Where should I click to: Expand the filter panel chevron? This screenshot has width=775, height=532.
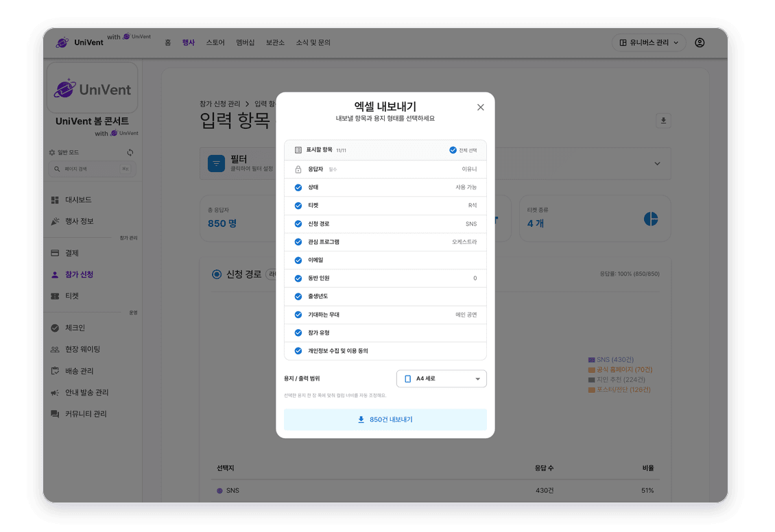[657, 163]
